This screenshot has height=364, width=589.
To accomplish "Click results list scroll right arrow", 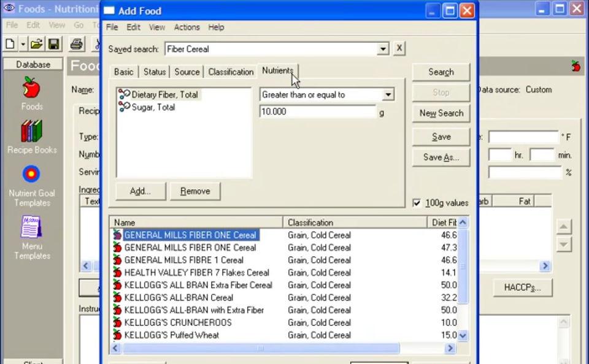I will pos(450,348).
